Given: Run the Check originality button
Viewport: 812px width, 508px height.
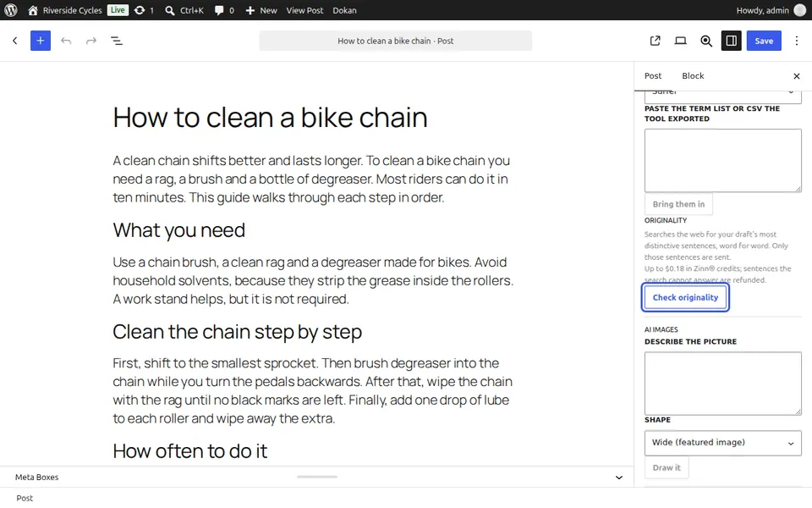Looking at the screenshot, I should 685,297.
